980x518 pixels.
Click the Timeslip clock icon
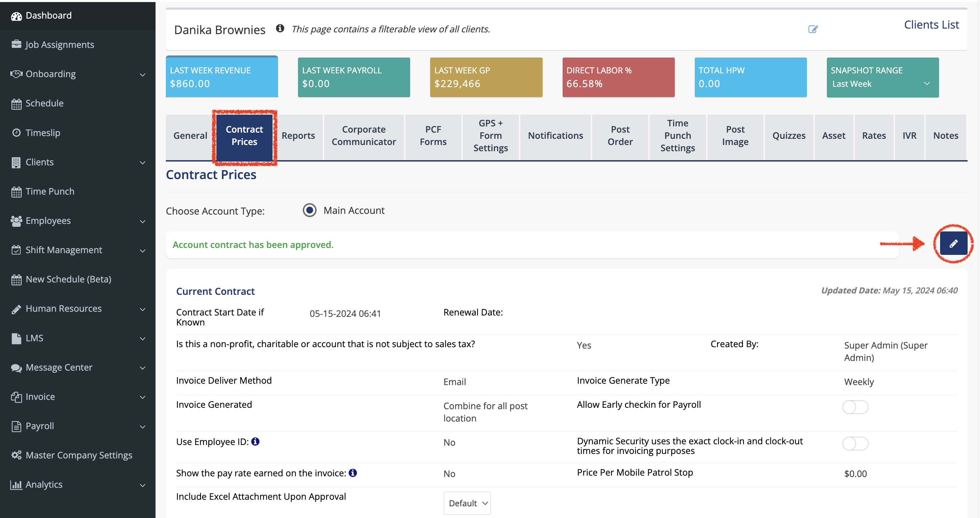pos(17,133)
